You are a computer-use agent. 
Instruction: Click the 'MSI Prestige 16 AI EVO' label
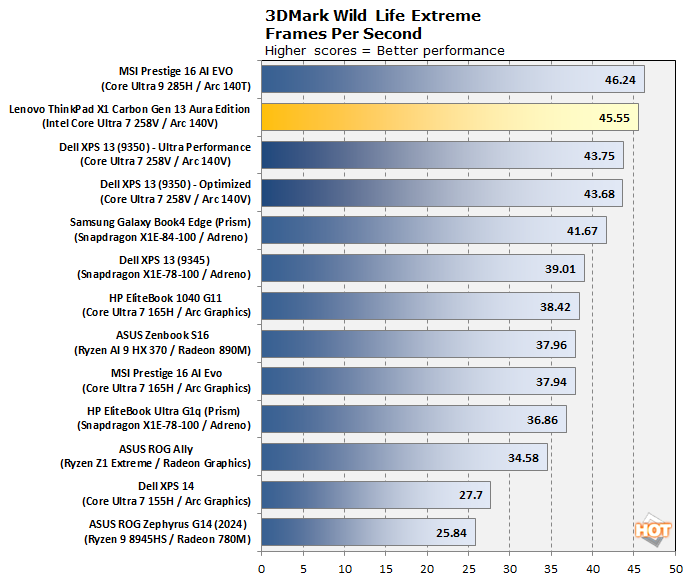(x=176, y=71)
